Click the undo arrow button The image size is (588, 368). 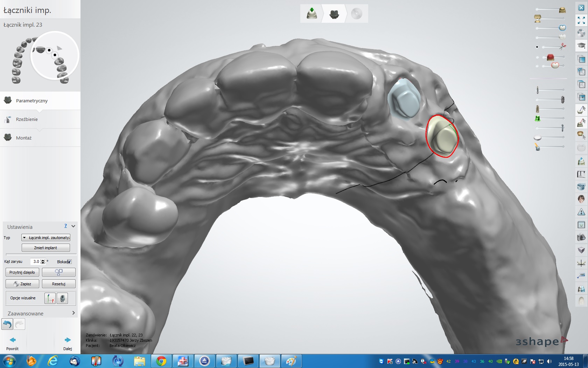(7, 324)
